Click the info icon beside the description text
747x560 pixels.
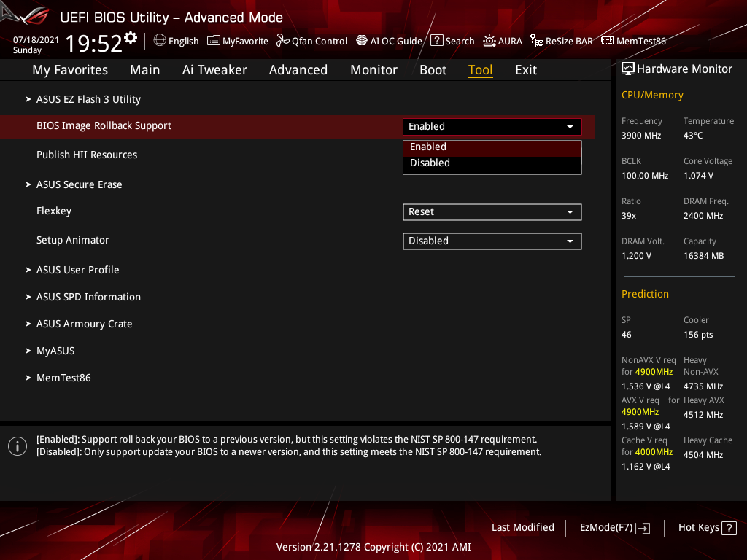tap(17, 446)
